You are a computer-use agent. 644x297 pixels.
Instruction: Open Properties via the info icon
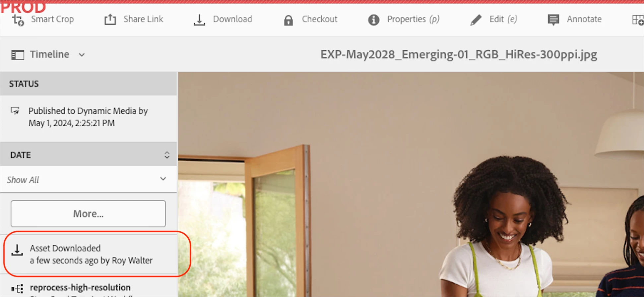(x=374, y=20)
